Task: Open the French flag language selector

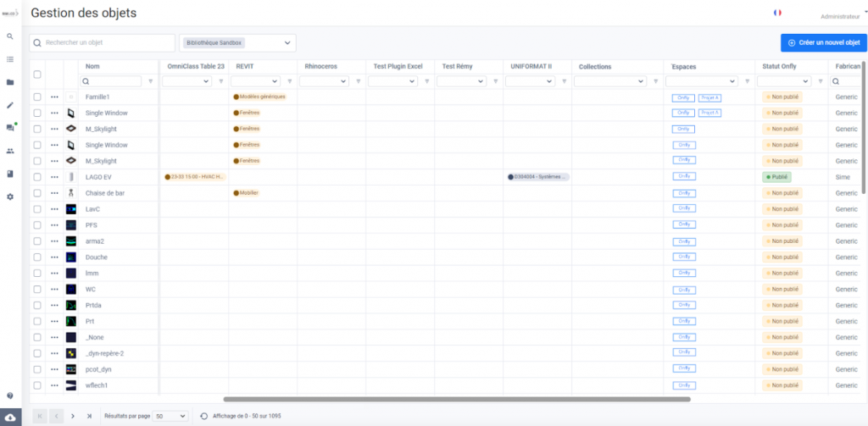Action: (777, 13)
